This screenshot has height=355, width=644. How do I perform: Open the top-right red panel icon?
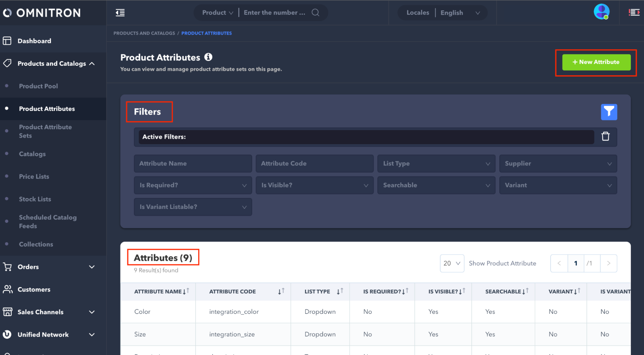[x=634, y=13]
